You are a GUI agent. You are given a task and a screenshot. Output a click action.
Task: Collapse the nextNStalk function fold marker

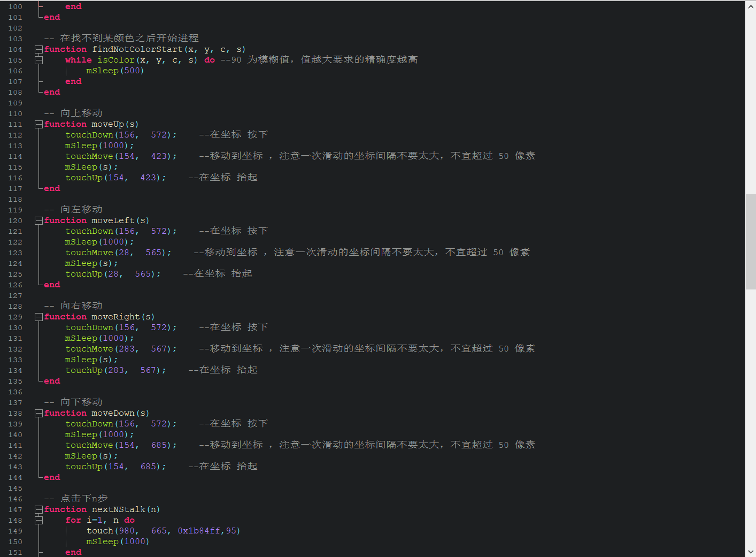[38, 509]
